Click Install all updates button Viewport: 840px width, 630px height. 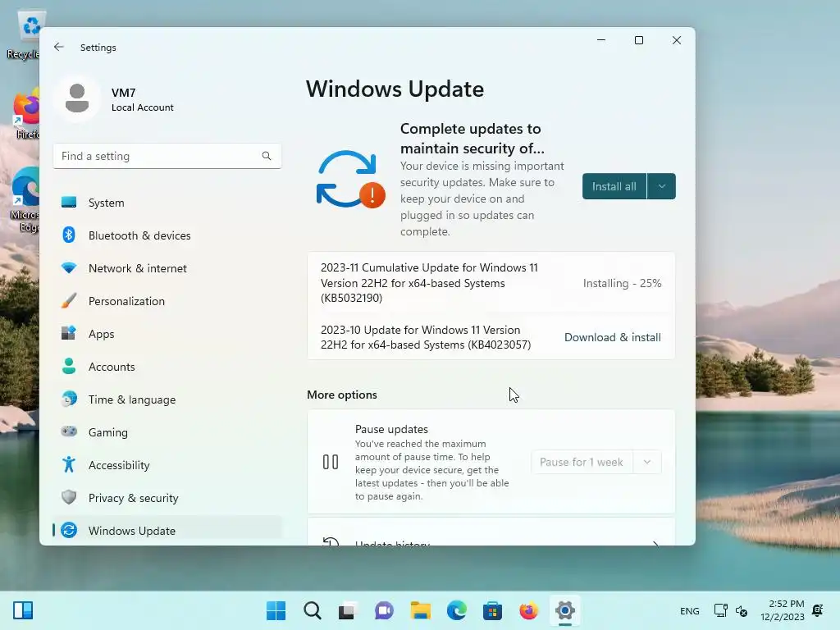(x=614, y=186)
